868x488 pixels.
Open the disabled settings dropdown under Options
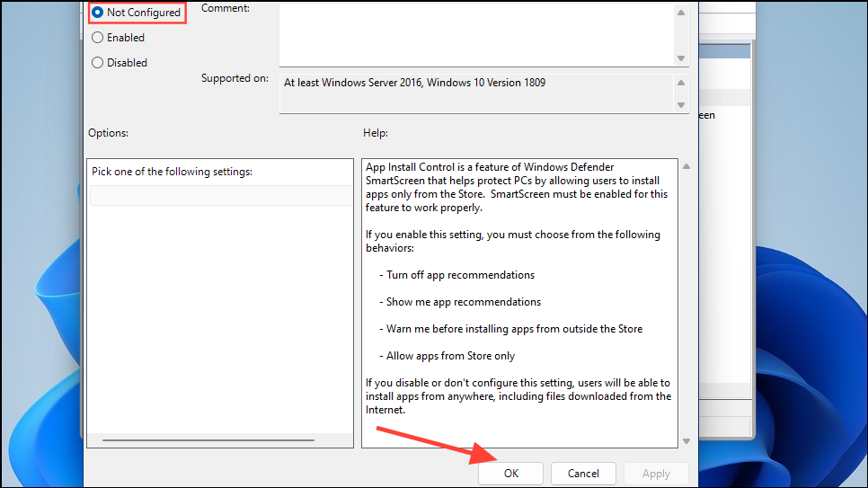pos(221,196)
